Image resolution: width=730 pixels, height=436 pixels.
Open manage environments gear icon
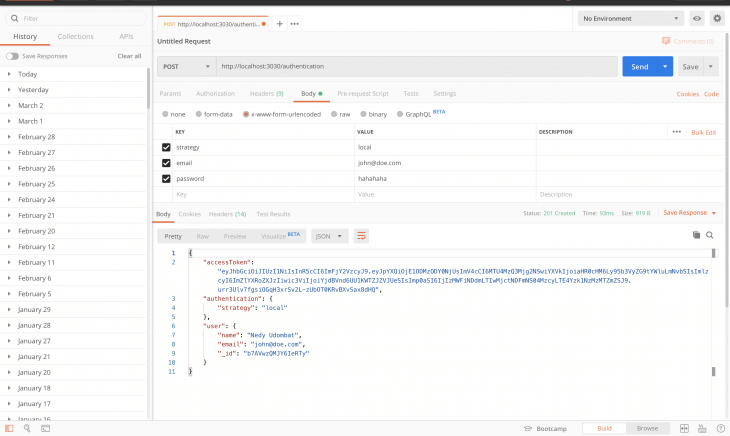716,18
